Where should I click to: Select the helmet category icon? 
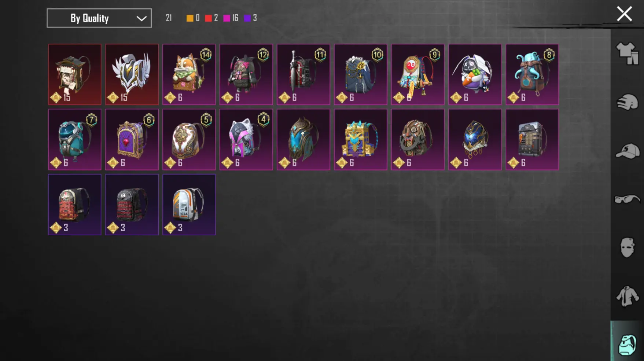click(627, 102)
